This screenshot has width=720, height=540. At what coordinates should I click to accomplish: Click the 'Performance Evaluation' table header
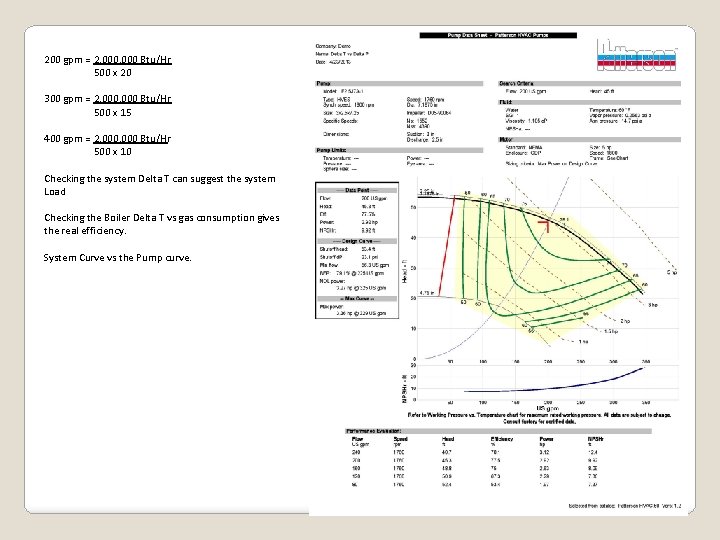[498, 431]
